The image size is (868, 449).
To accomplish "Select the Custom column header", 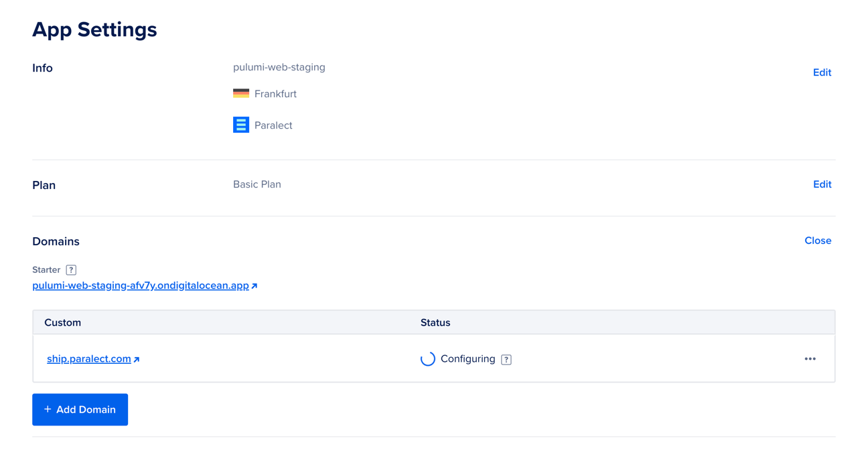I will pos(62,322).
